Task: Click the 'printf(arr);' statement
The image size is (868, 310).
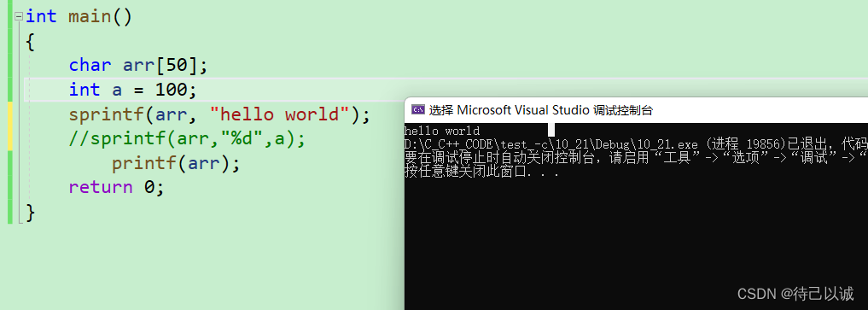Action: pos(176,163)
